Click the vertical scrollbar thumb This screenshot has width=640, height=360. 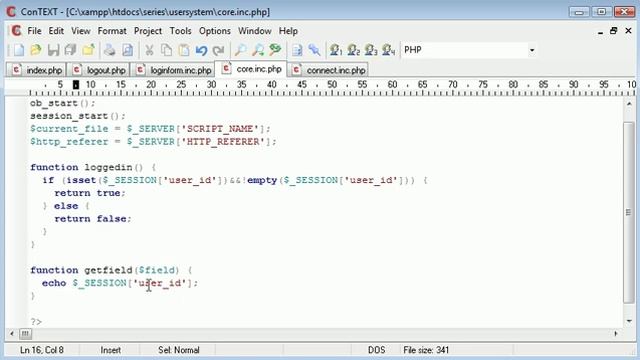click(629, 212)
